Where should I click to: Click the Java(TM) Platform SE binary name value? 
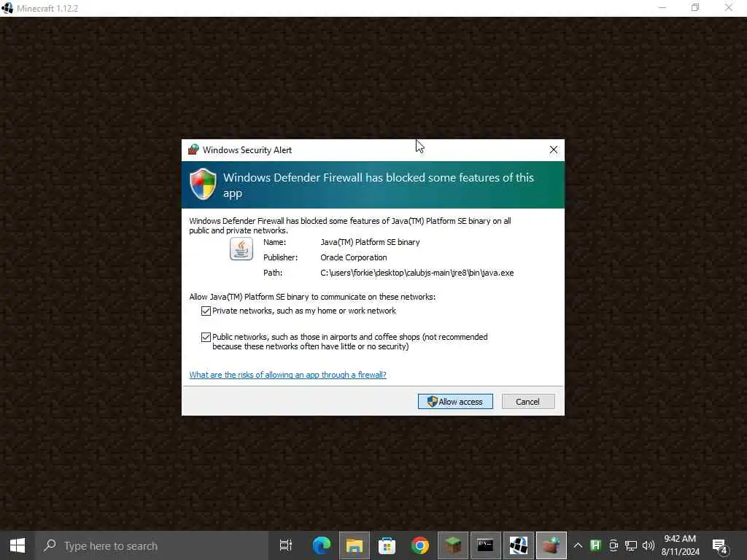(370, 242)
